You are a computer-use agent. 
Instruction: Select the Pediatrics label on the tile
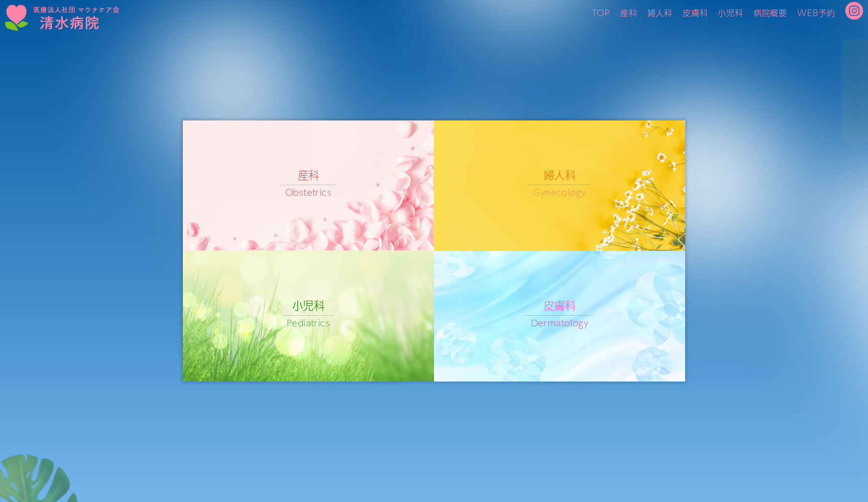pos(308,323)
